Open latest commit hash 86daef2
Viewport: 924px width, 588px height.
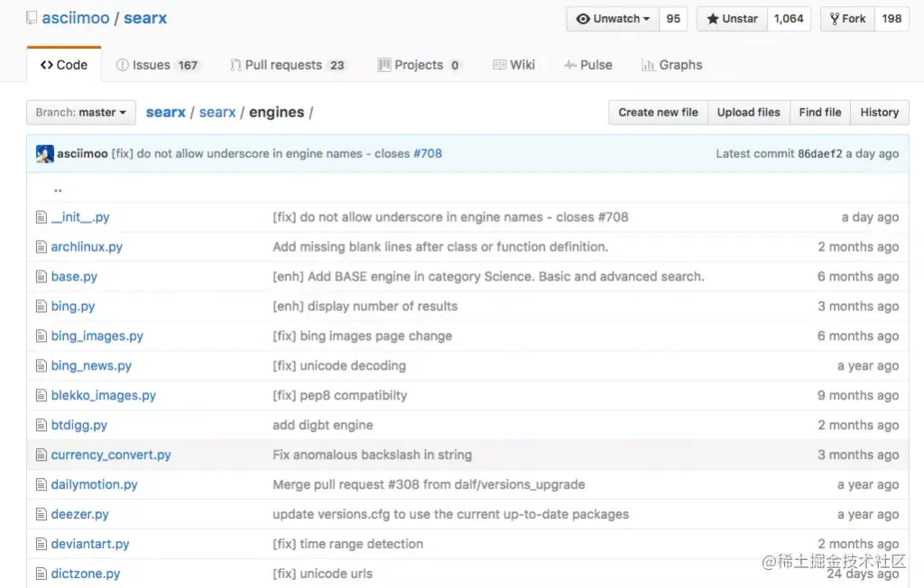point(819,154)
